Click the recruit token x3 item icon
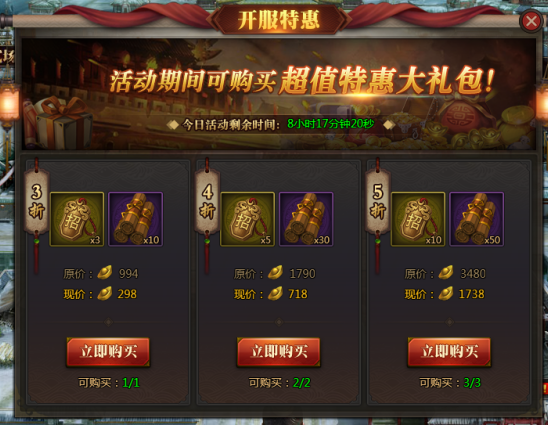The image size is (548, 427). pyautogui.click(x=77, y=219)
